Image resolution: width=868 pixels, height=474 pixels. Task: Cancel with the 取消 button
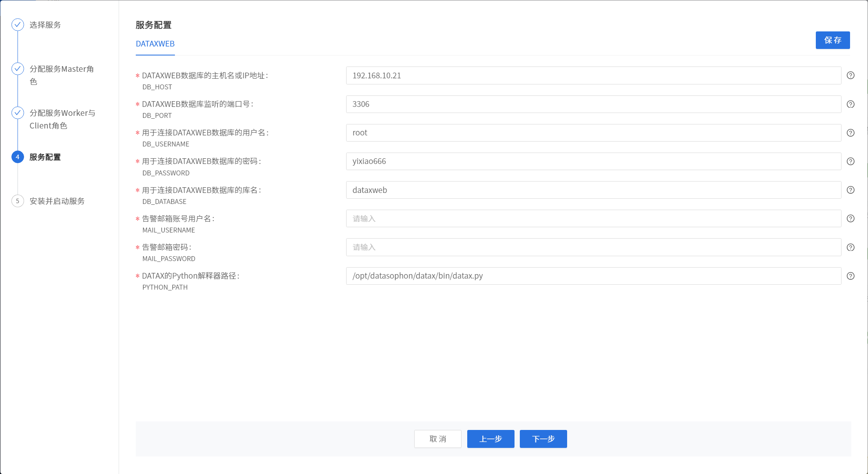pyautogui.click(x=437, y=439)
